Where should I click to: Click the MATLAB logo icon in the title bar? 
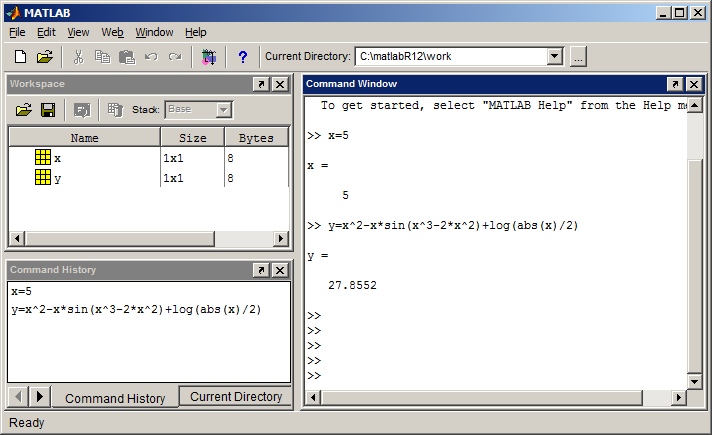point(14,13)
